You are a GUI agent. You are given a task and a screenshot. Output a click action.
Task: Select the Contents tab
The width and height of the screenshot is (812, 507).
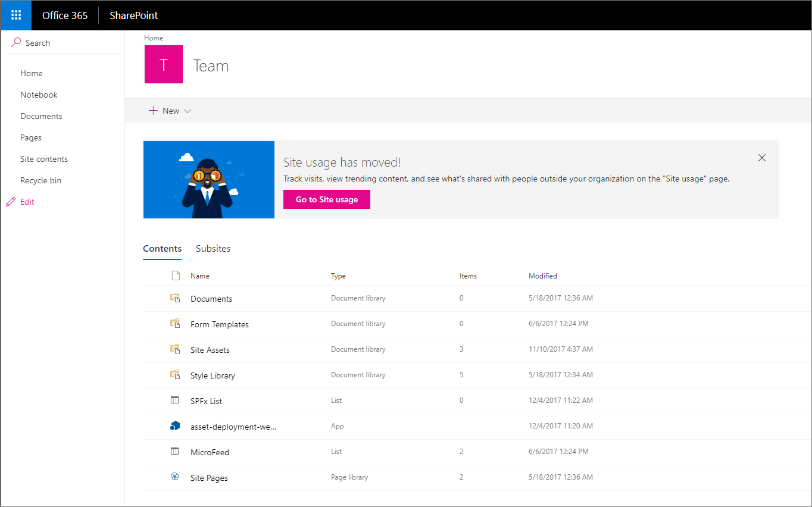click(x=162, y=248)
